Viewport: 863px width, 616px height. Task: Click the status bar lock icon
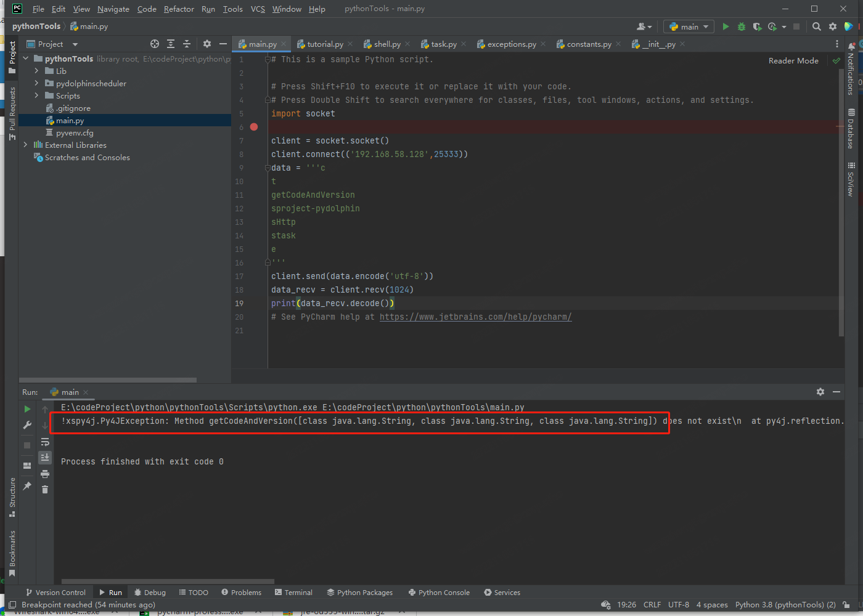847,605
